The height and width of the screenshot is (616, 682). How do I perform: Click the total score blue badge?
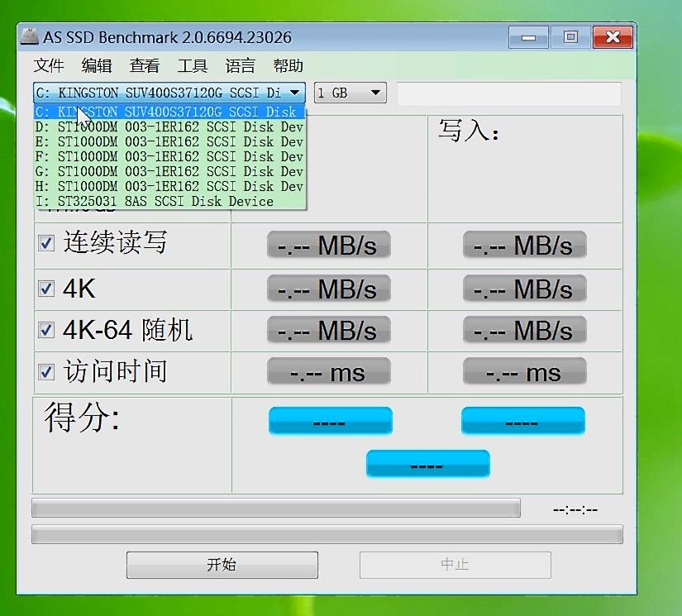[427, 463]
